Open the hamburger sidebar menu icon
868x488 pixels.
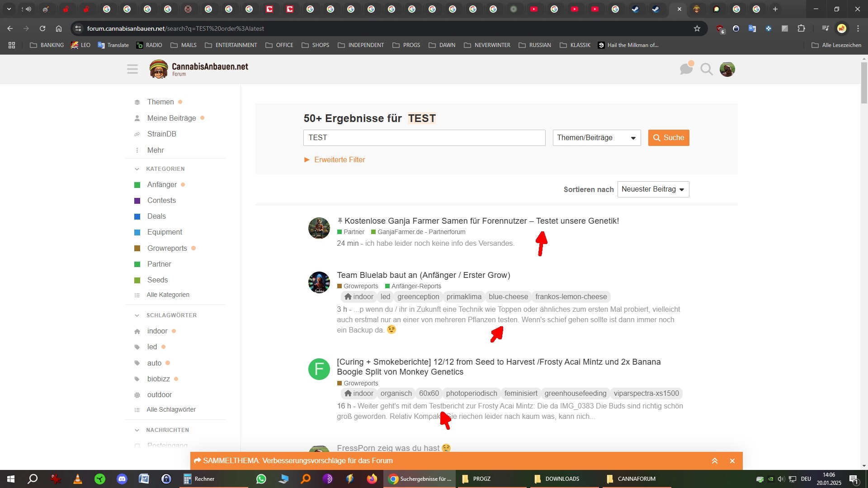click(x=132, y=69)
